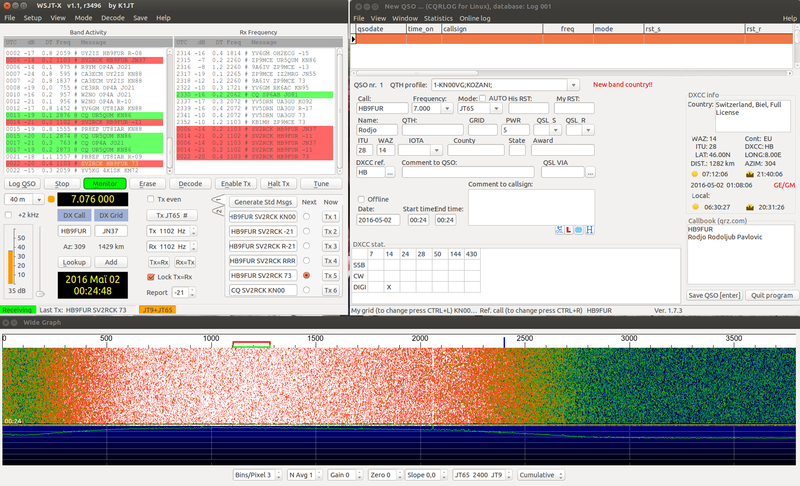Viewport: 800px width, 486px height.
Task: Open WSJT-X Setup menu
Action: [32, 18]
